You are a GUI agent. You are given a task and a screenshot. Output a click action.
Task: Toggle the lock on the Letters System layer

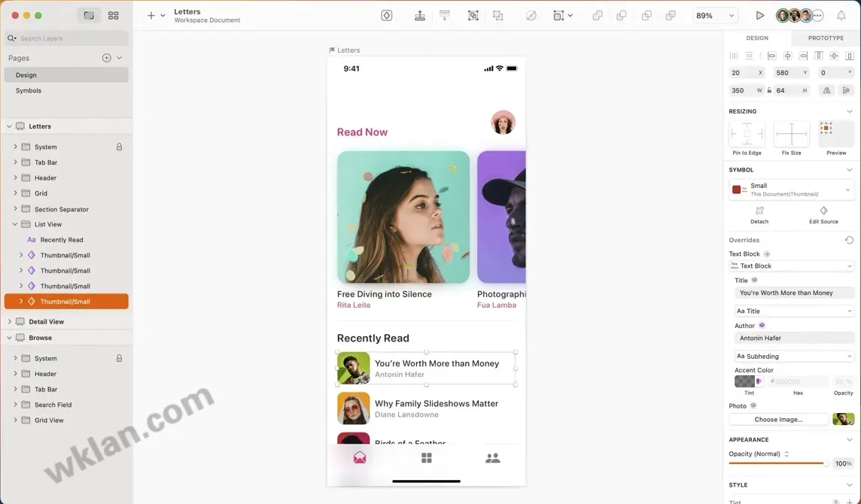tap(119, 147)
